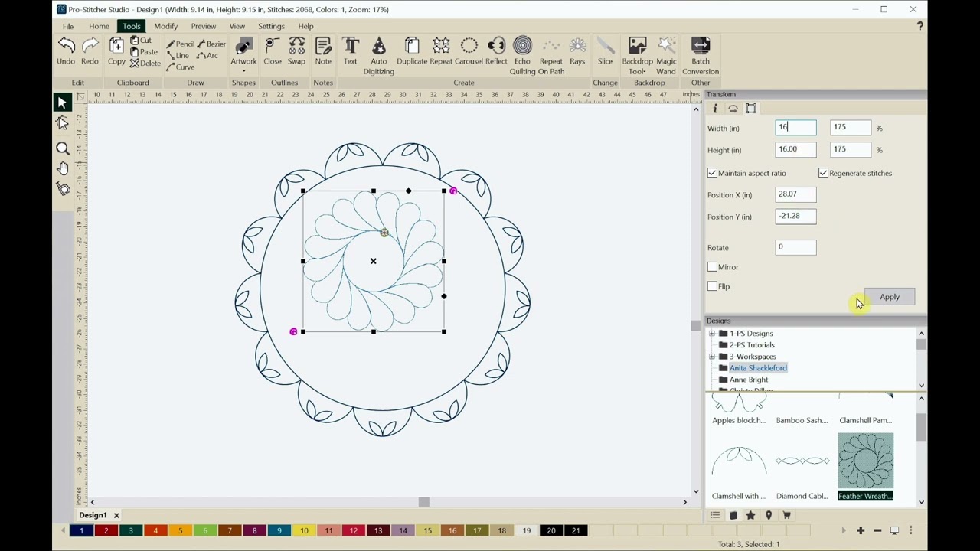
Task: Open the Backdrop Tool
Action: (x=637, y=56)
